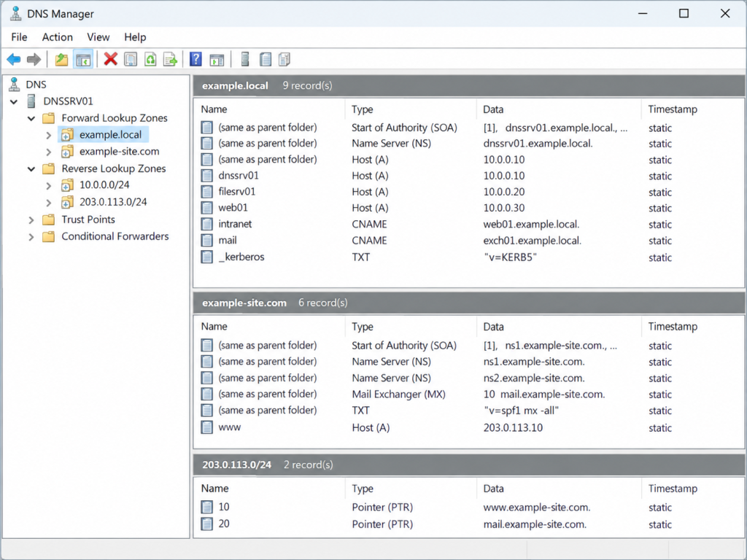Viewport: 747px width, 560px height.
Task: Click the blue Back arrow toolbar icon
Action: [x=14, y=60]
